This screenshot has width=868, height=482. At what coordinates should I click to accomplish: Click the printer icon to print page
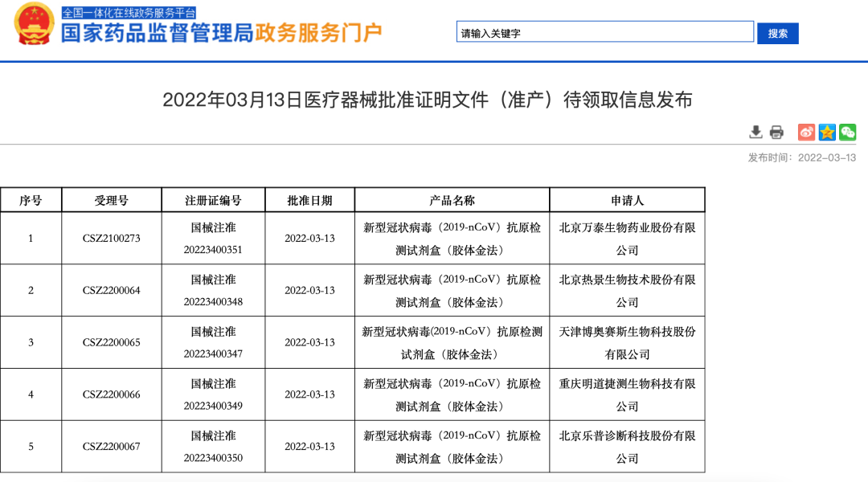[x=776, y=133]
